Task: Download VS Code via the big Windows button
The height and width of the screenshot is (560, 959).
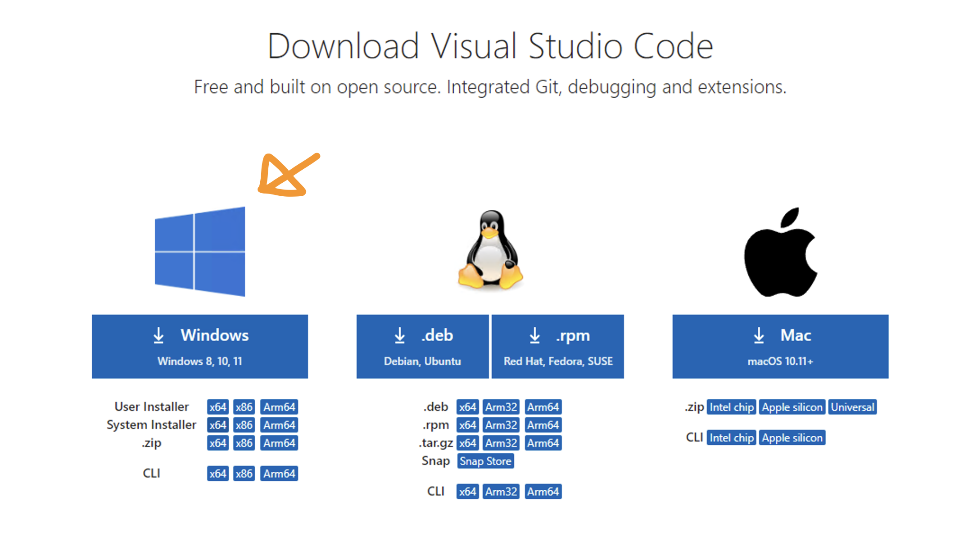Action: click(200, 346)
